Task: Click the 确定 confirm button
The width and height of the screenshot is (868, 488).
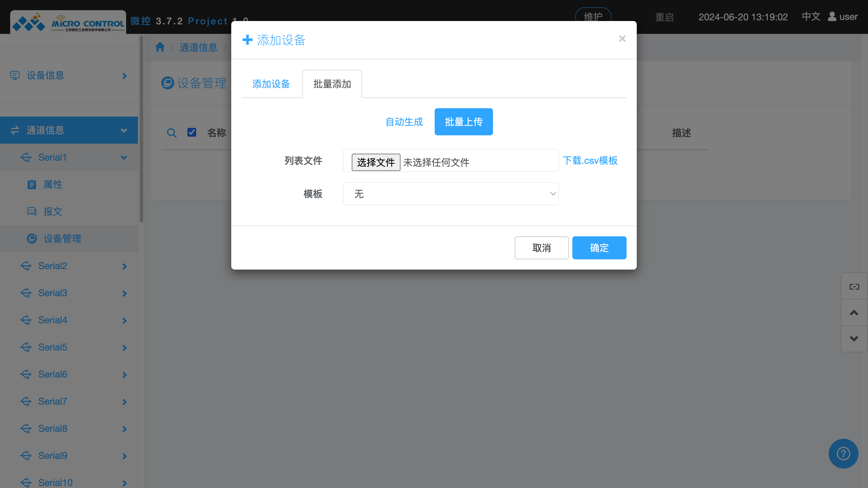Action: (599, 248)
